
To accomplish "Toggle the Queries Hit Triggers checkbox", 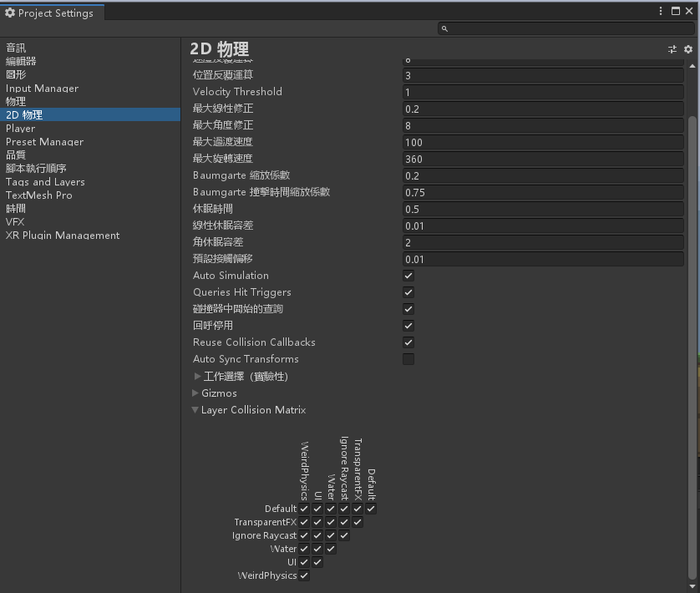I will pyautogui.click(x=408, y=292).
